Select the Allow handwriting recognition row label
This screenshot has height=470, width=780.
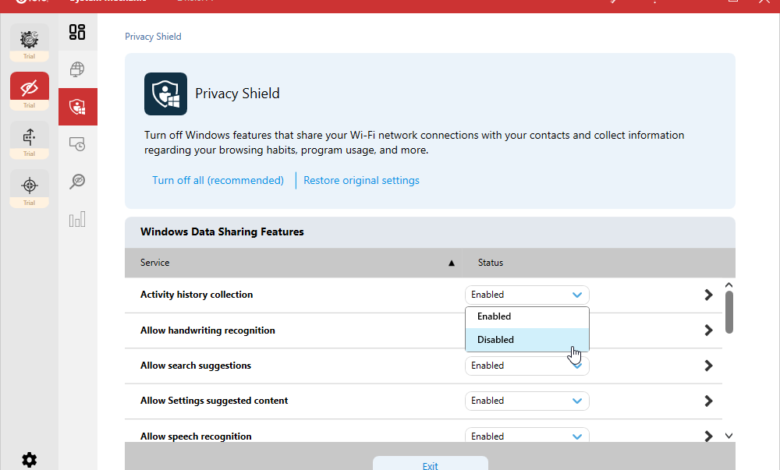tap(207, 330)
